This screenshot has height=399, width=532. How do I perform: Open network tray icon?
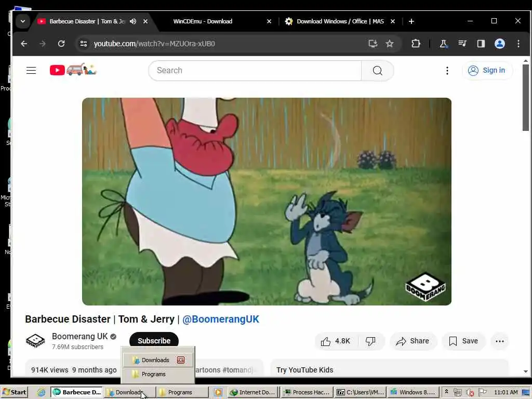457,393
